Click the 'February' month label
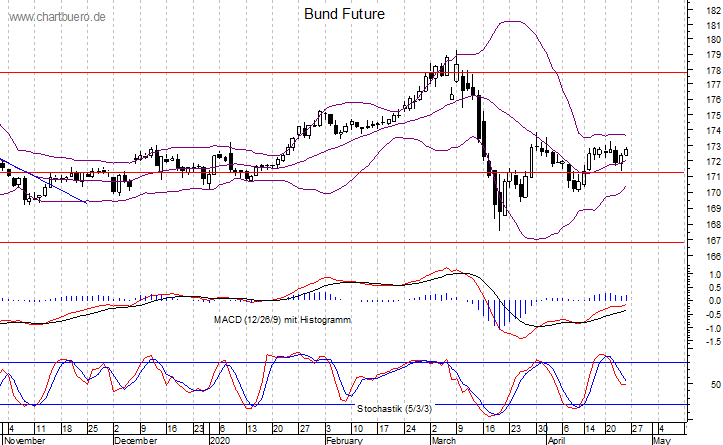 [x=344, y=440]
